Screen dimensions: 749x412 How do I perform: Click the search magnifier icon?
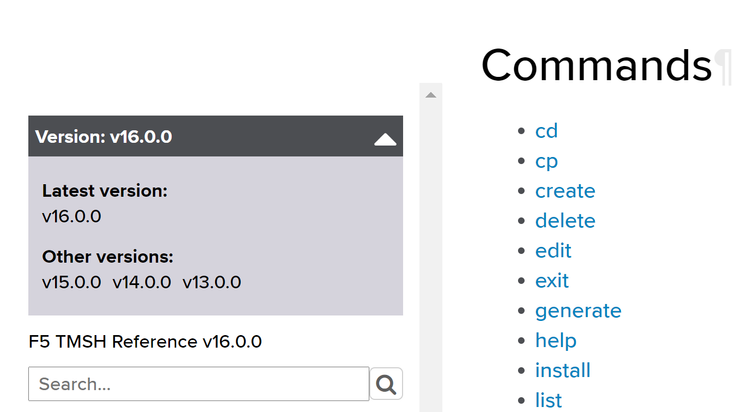387,383
